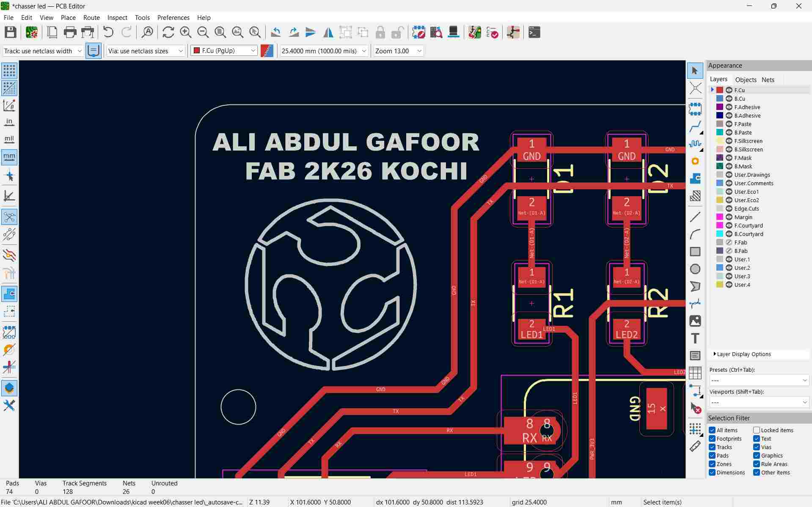The height and width of the screenshot is (507, 812).
Task: Uncheck the Footprints selection filter
Action: pyautogui.click(x=712, y=438)
